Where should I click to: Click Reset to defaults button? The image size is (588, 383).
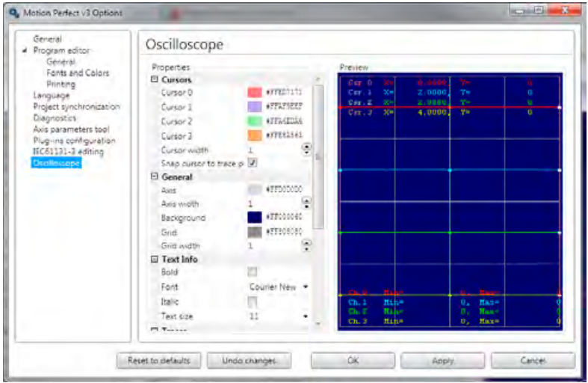(158, 361)
